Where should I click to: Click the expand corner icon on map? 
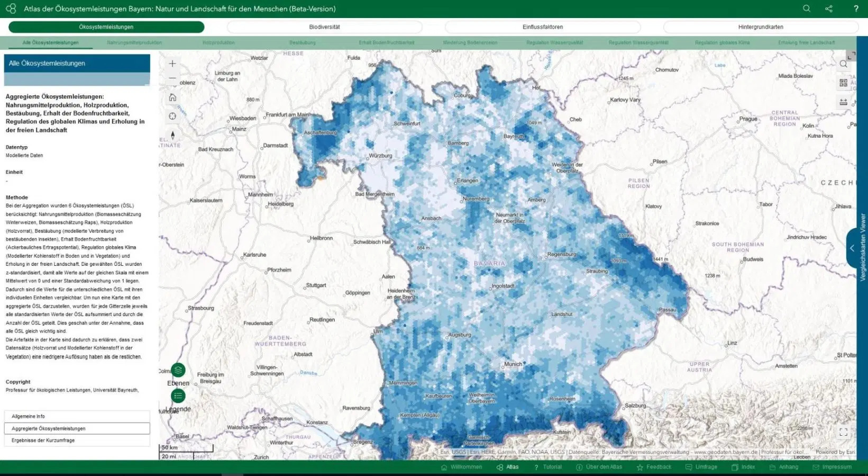pos(851,56)
